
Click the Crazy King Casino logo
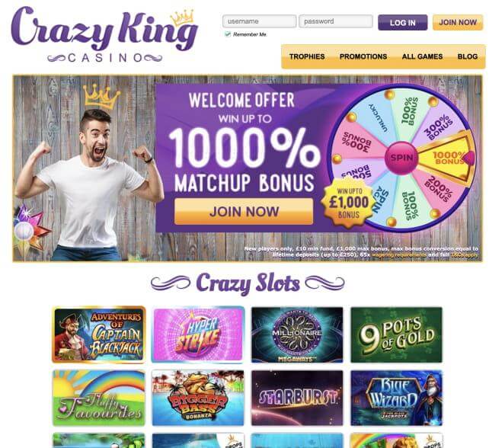(x=104, y=34)
